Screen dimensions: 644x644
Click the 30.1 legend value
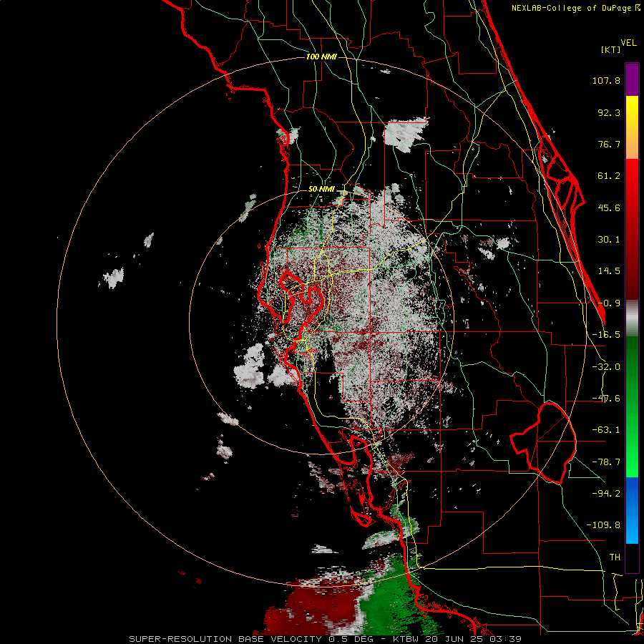coord(609,240)
